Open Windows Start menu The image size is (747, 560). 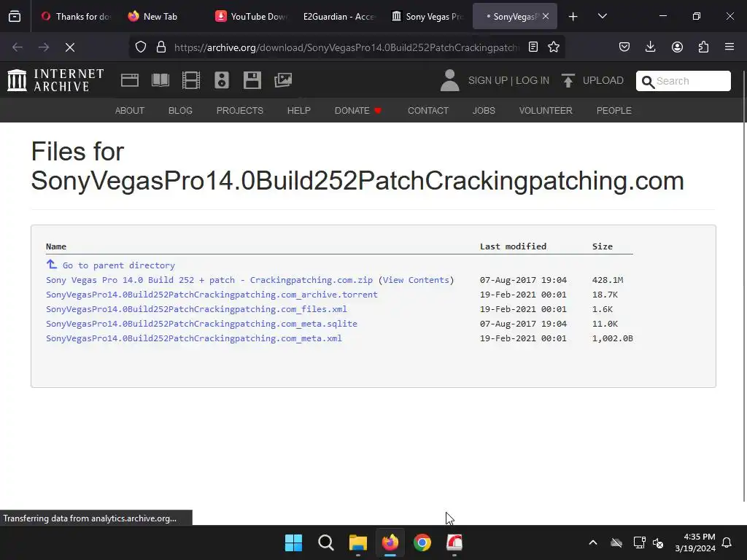pos(293,542)
